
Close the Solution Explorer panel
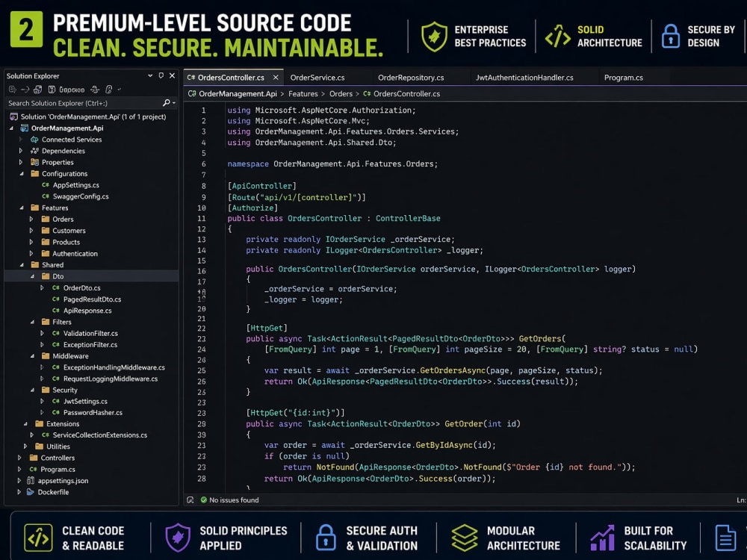point(172,75)
